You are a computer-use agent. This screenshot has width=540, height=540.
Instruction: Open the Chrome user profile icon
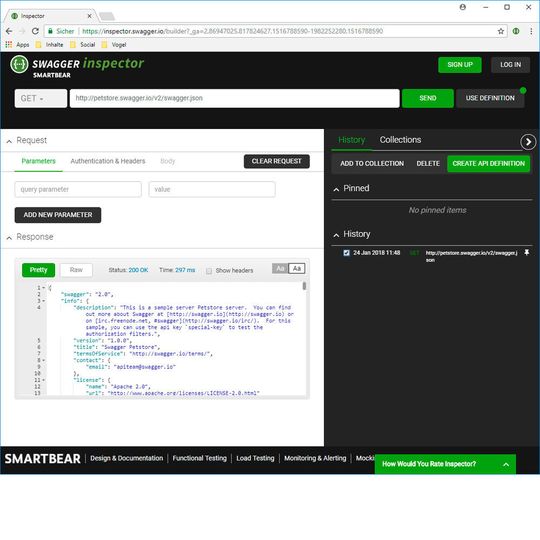(x=463, y=7)
